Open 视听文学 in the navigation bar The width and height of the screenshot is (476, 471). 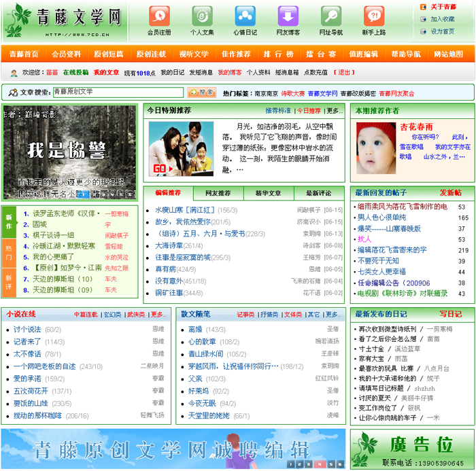coord(194,54)
